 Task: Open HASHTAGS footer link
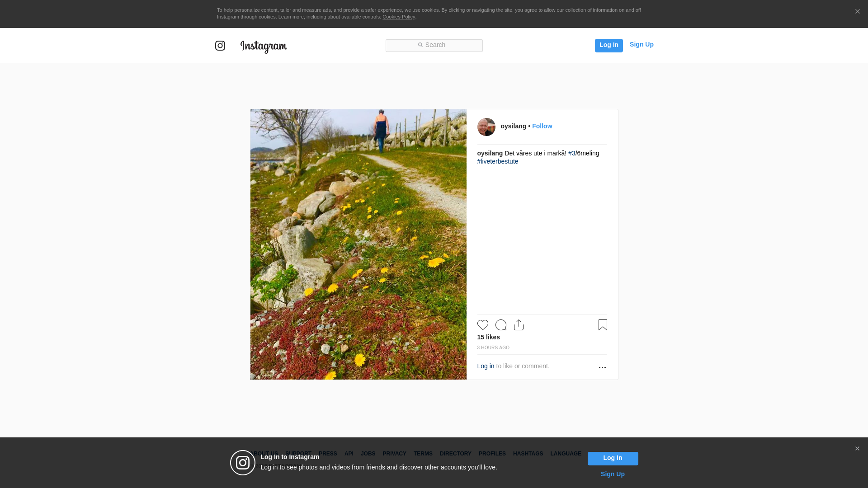pos(528,454)
